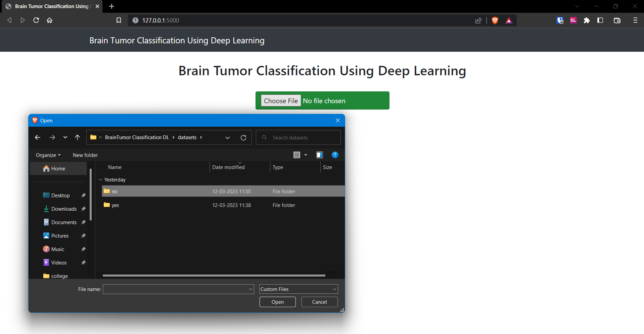Open the Organize dropdown

pos(48,155)
